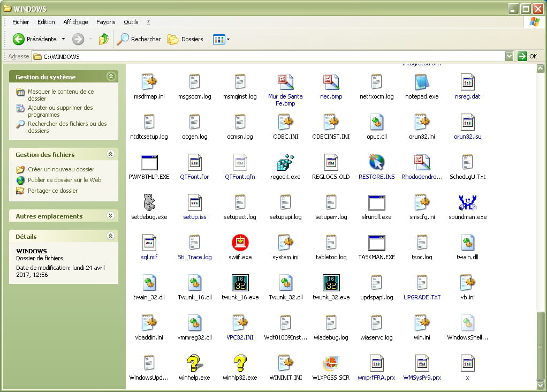Click the setdebug.exe bear icon
The height and width of the screenshot is (392, 547).
[x=149, y=202]
